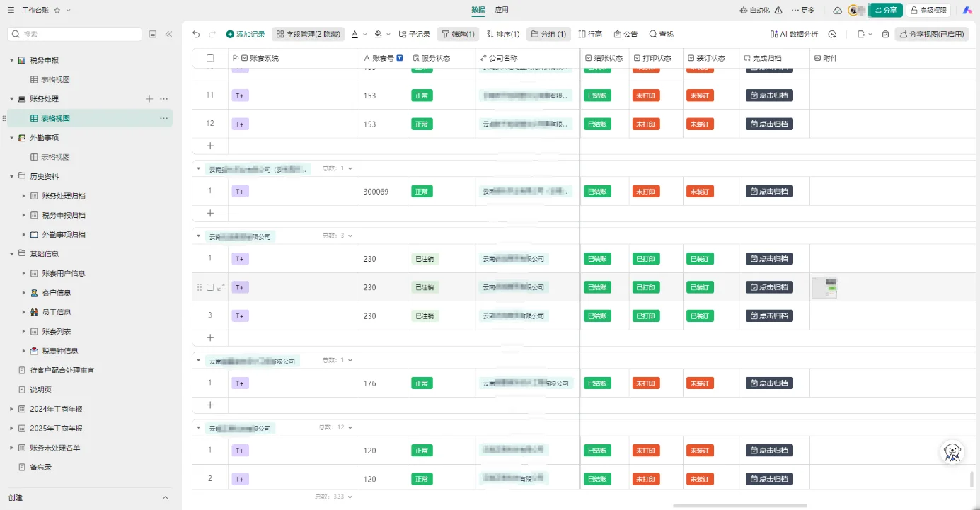Collapse the left sidebar with the double chevron
Image resolution: width=980 pixels, height=510 pixels.
168,34
